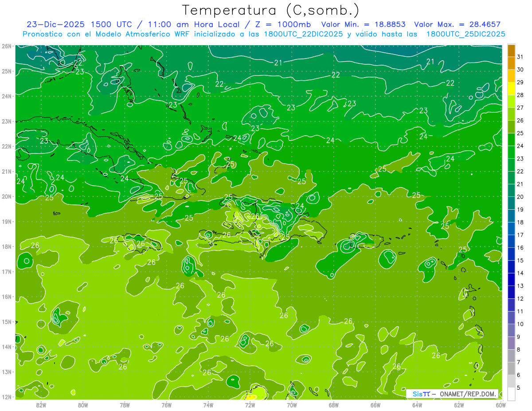Image resolution: width=532 pixels, height=411 pixels.
Task: Click the latitude axis label '12N'
Action: tap(7, 397)
